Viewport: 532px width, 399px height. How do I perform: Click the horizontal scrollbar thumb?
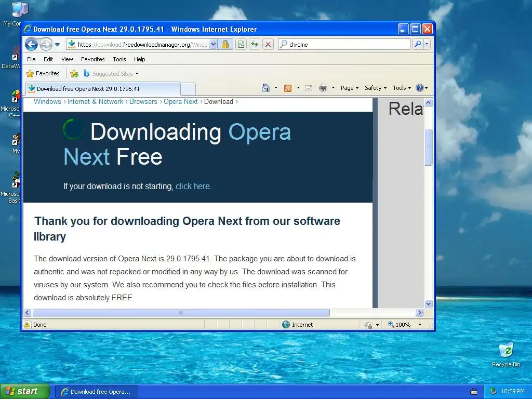coord(181,312)
